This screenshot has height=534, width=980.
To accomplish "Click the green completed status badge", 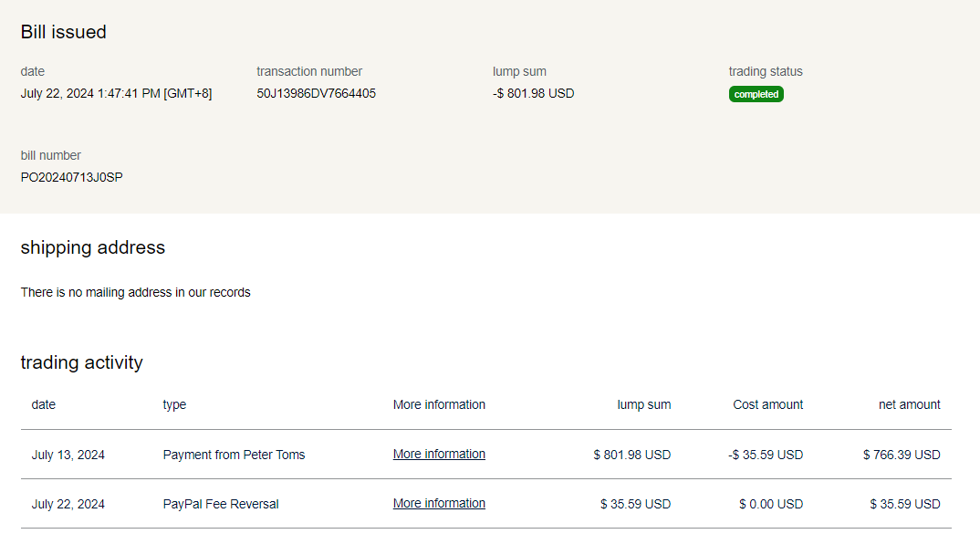I will [x=756, y=94].
